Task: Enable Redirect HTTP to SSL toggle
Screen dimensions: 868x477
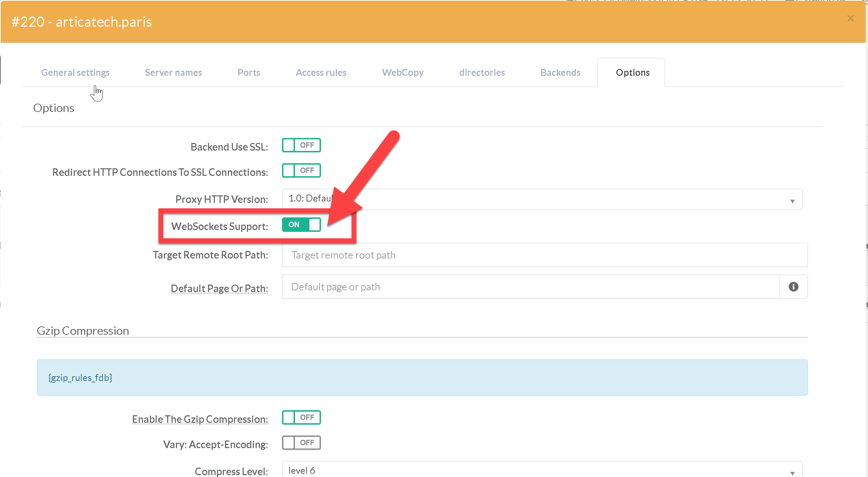Action: (301, 170)
